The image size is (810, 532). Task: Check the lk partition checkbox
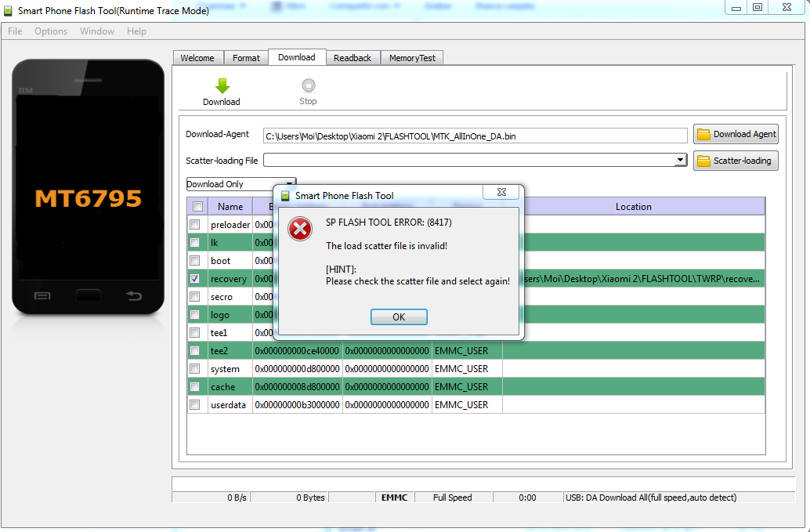(x=195, y=243)
